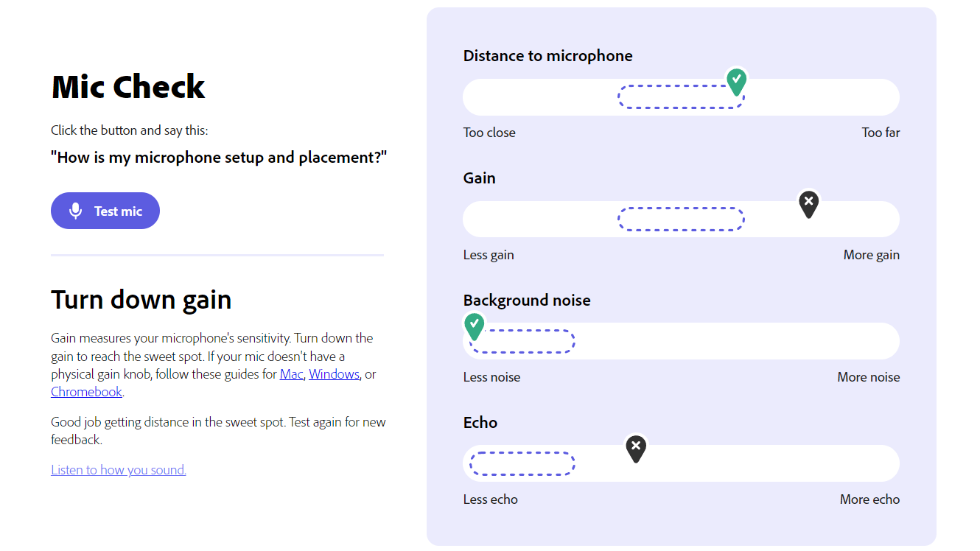Screen dimensions: 980x551
Task: Click the green checkmark pin on Distance slider
Action: coord(736,80)
